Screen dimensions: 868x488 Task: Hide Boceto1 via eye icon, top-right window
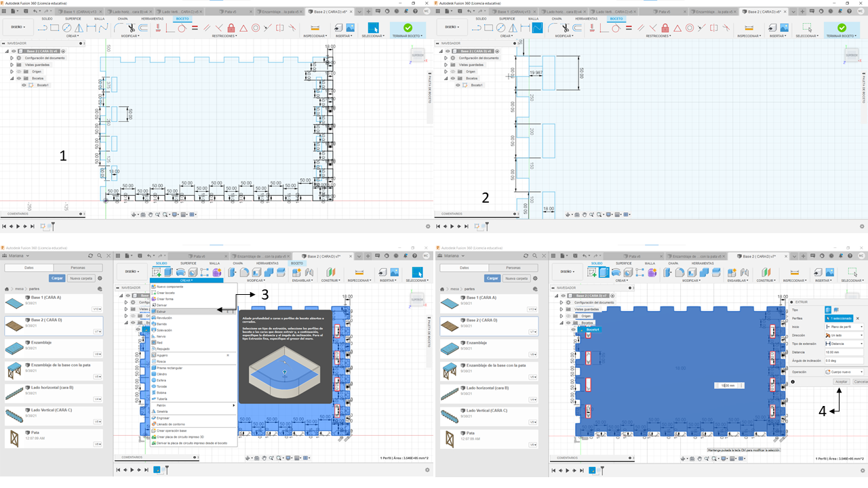tap(458, 85)
